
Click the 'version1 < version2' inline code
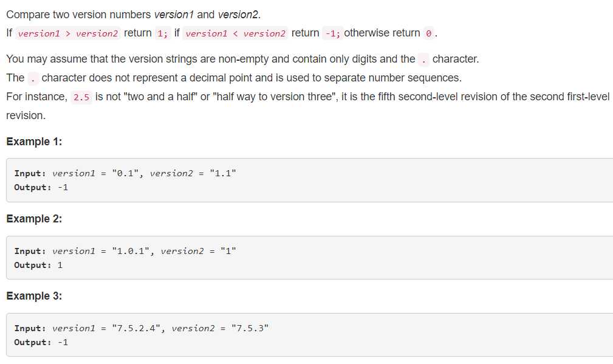point(235,33)
